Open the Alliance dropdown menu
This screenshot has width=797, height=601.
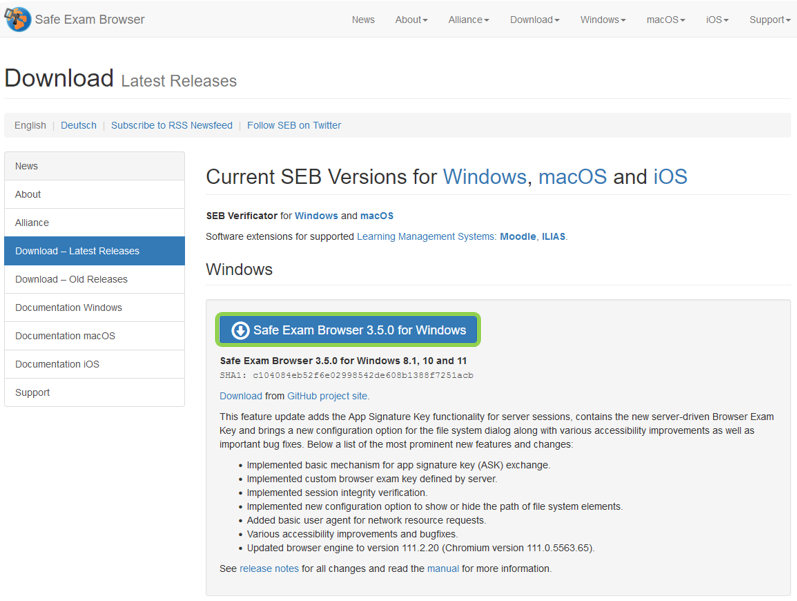coord(468,20)
